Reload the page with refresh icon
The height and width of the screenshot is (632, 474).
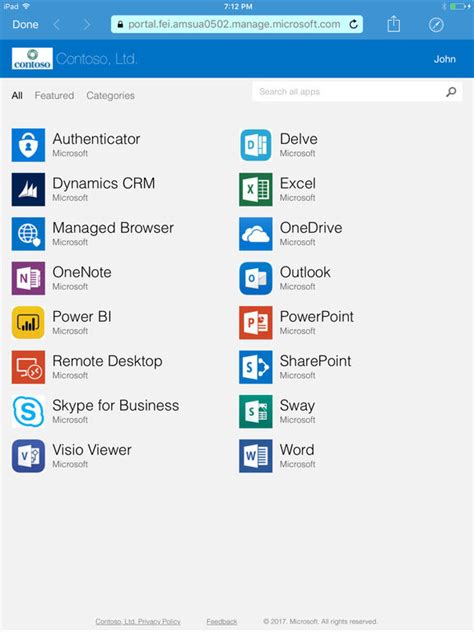click(353, 25)
